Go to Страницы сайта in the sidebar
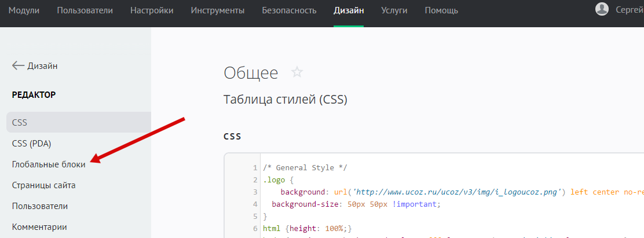The height and width of the screenshot is (238, 644). tap(43, 185)
